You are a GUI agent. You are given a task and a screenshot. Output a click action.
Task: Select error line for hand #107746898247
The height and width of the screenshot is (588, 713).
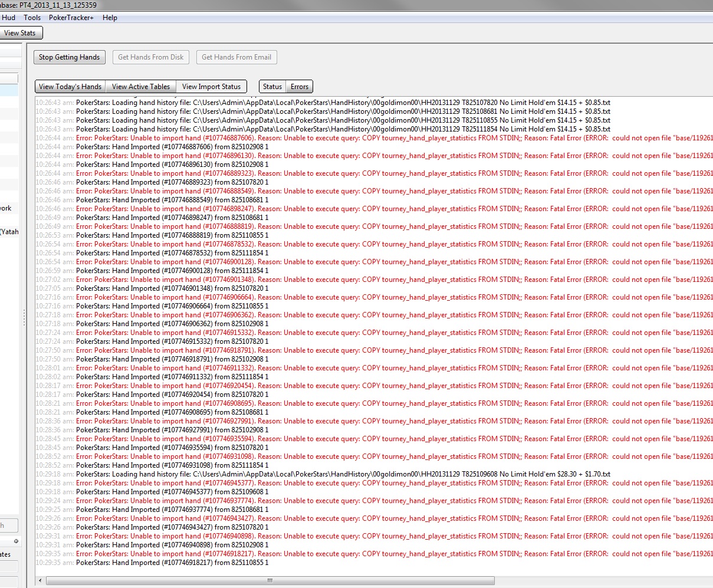click(374, 209)
